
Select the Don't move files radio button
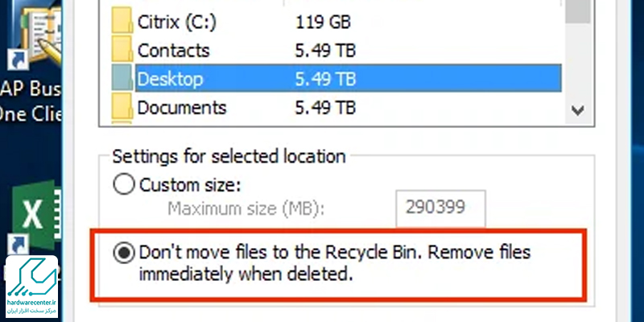click(124, 253)
